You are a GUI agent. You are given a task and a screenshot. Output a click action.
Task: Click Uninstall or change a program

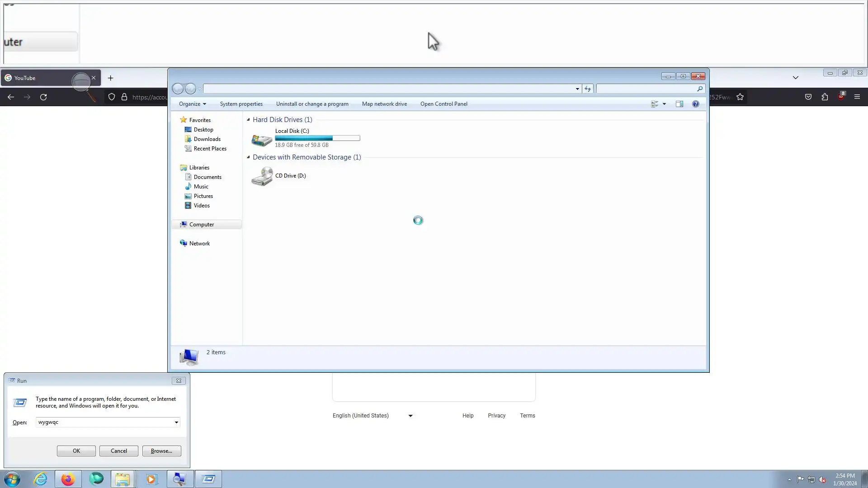[312, 104]
